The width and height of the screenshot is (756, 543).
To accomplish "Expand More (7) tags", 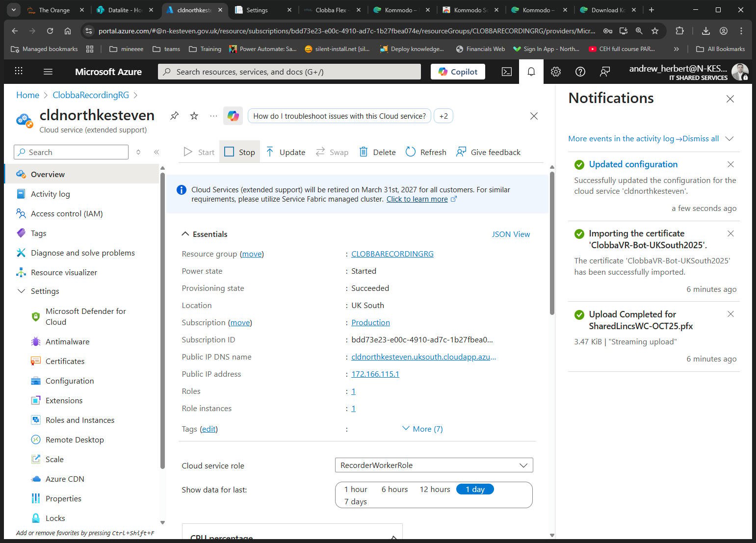I will (422, 429).
